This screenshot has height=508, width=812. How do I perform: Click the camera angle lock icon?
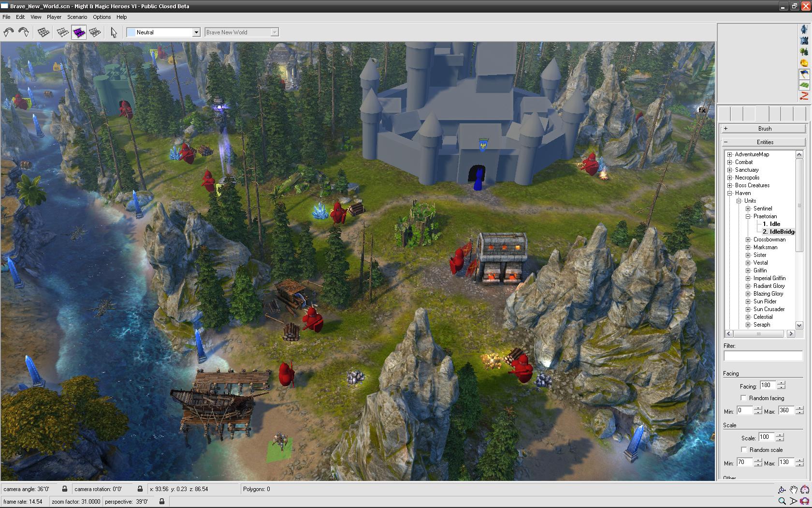pyautogui.click(x=64, y=489)
